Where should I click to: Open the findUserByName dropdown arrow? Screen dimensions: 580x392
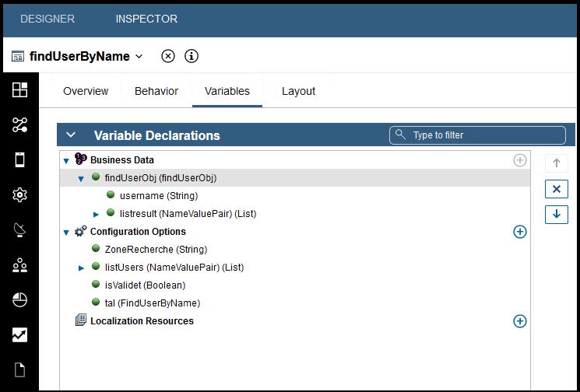click(139, 56)
